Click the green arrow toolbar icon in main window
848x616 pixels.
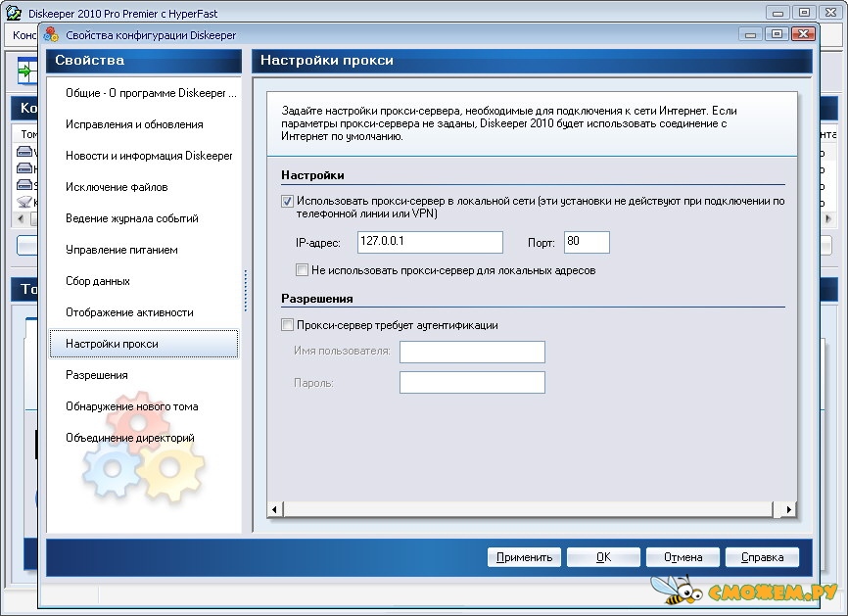pos(26,71)
